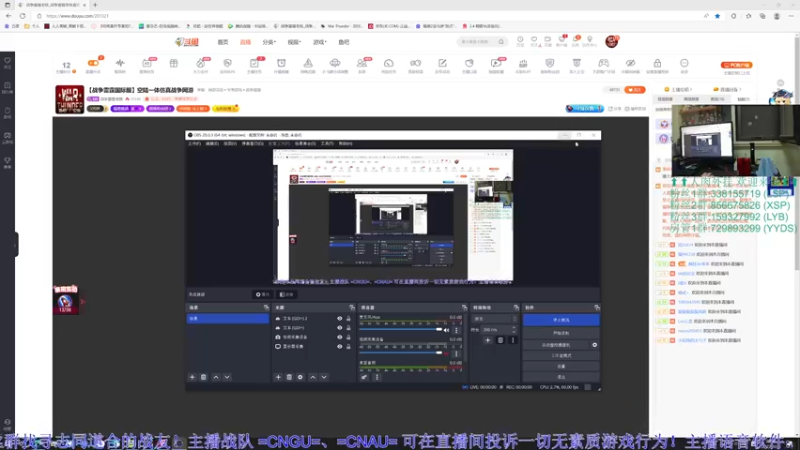
Task: Open the user avatar in Douyu header
Action: (x=611, y=41)
